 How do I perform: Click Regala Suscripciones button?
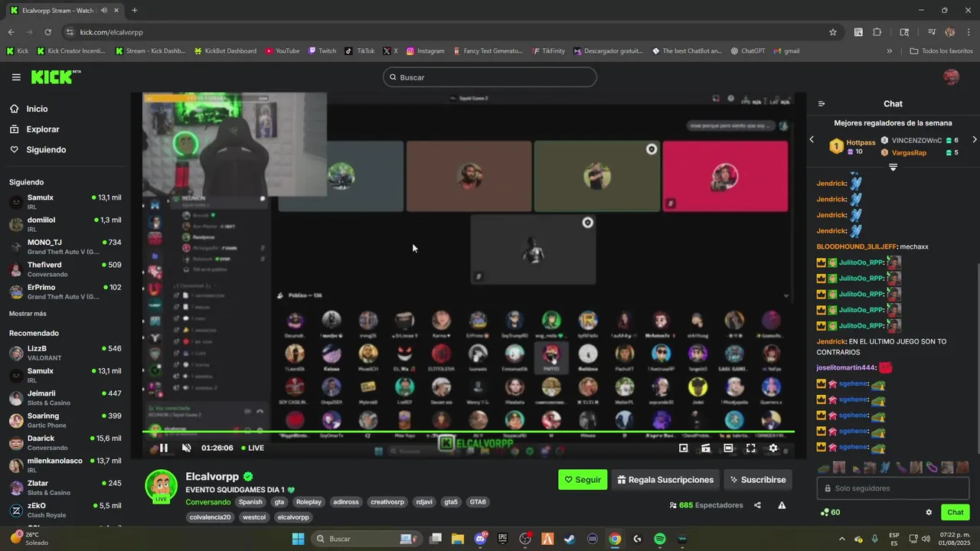point(665,480)
